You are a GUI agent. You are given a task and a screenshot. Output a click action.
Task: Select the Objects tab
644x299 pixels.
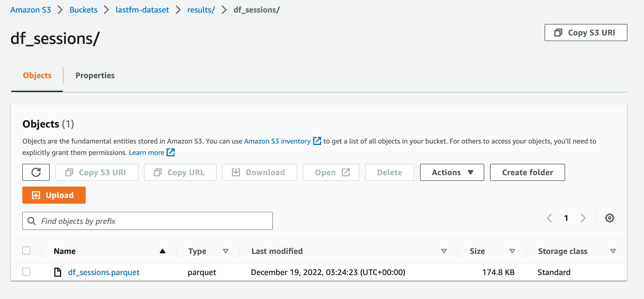pos(37,75)
